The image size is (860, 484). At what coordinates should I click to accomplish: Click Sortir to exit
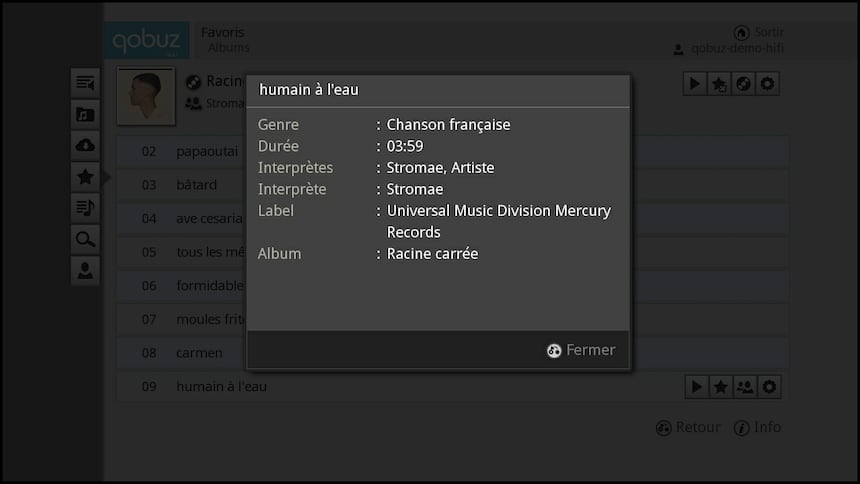point(759,32)
